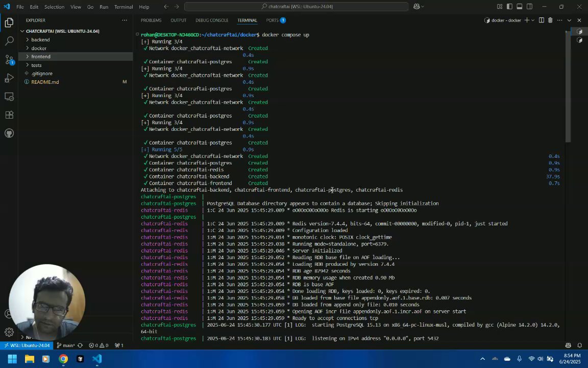Go back with the navigation arrow

click(x=166, y=6)
